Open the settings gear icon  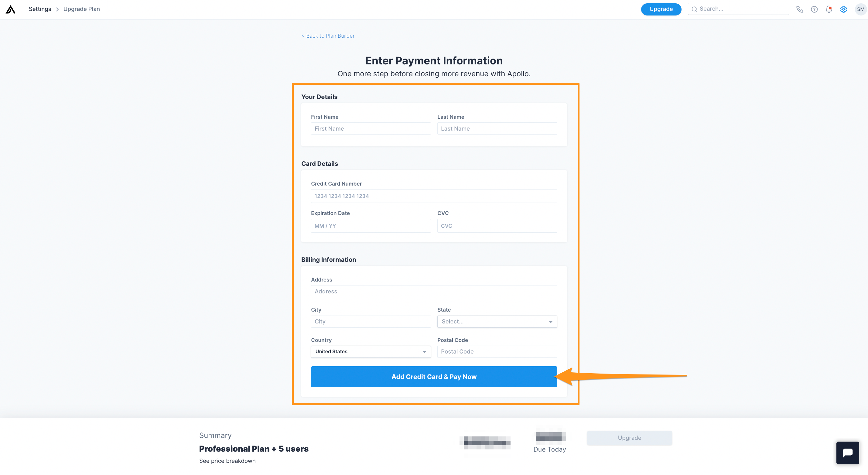click(843, 9)
